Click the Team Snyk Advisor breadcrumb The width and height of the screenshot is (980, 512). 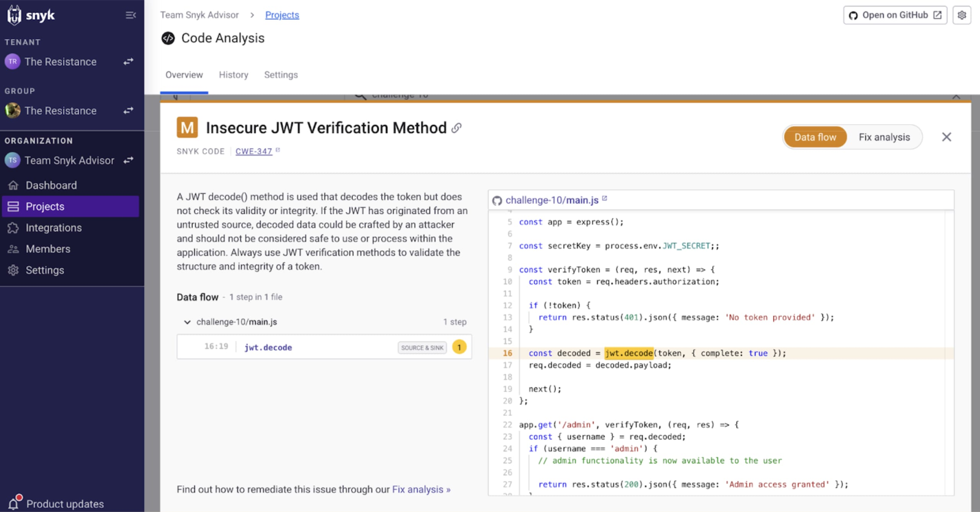point(199,15)
